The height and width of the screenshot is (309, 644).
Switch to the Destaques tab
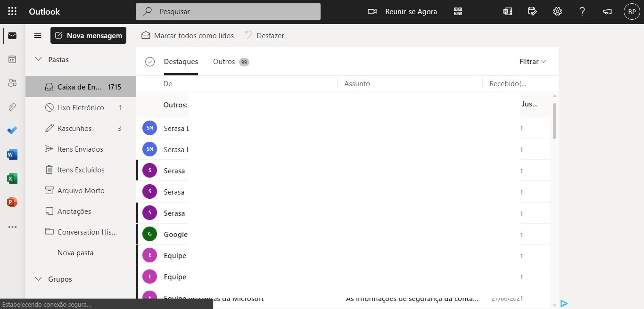coord(181,62)
